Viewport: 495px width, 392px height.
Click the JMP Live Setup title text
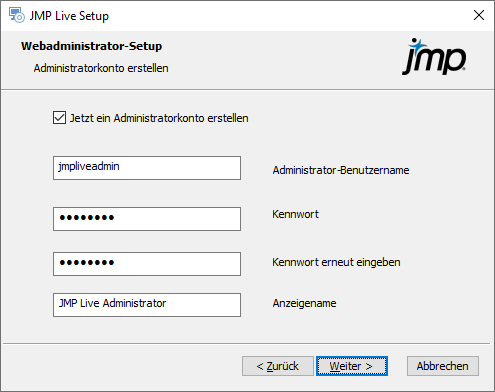69,16
